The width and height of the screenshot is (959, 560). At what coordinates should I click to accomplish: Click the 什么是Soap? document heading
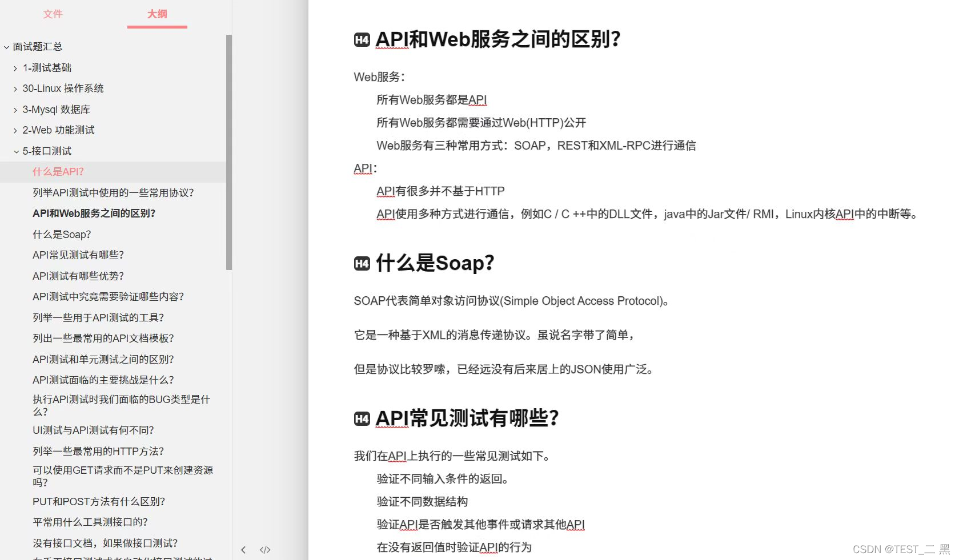coord(435,263)
